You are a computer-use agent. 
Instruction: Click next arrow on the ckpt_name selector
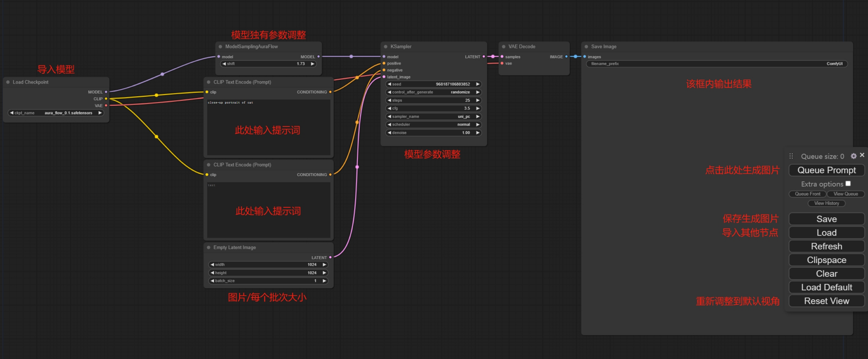(100, 113)
